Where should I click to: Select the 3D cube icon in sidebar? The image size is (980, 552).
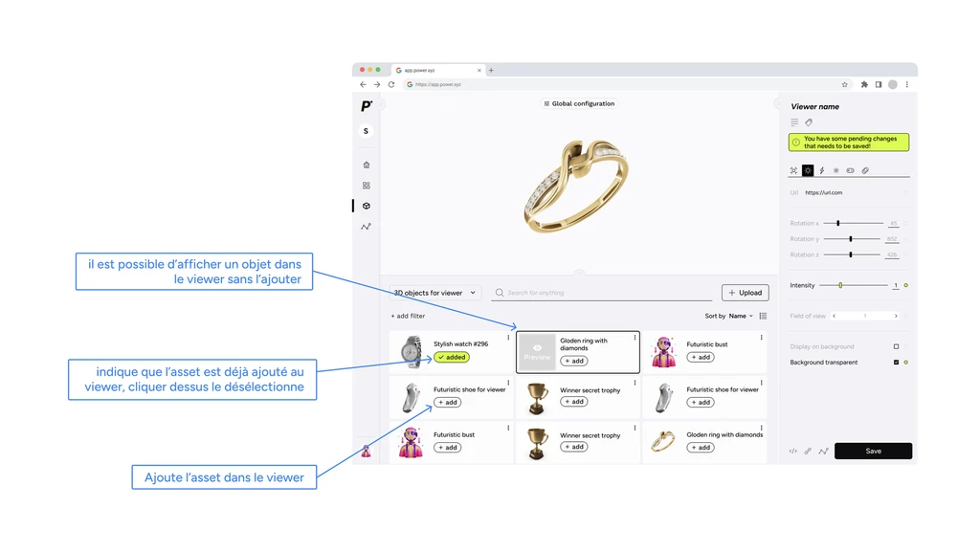click(x=366, y=206)
